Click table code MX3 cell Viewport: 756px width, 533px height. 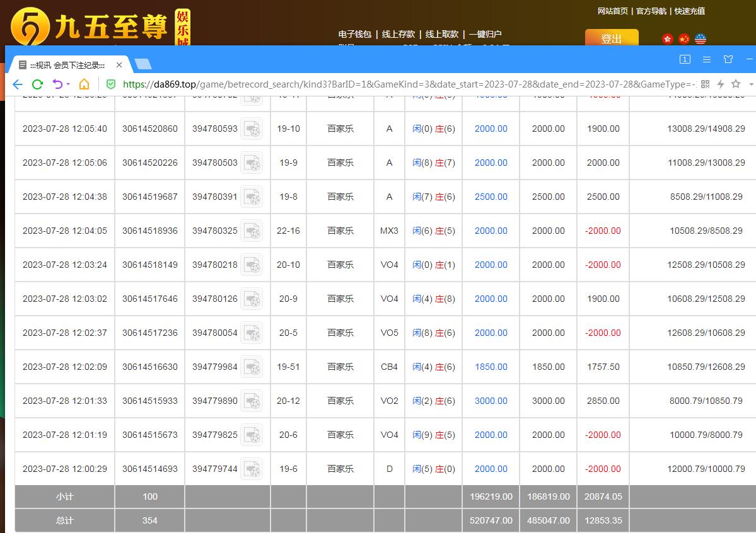pos(389,231)
